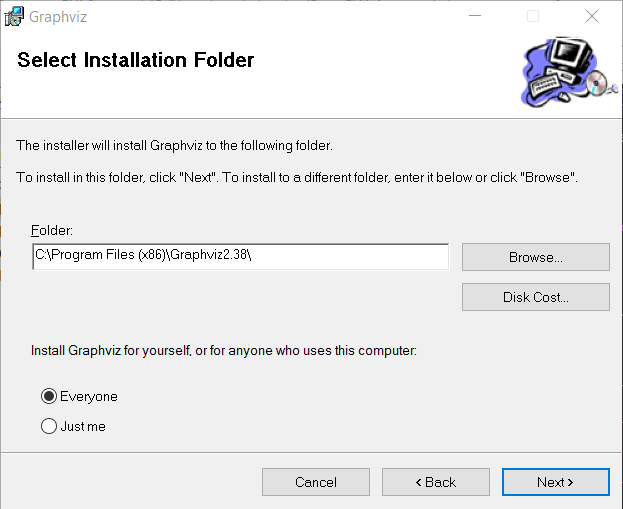Proceed with the Next button

[x=555, y=482]
